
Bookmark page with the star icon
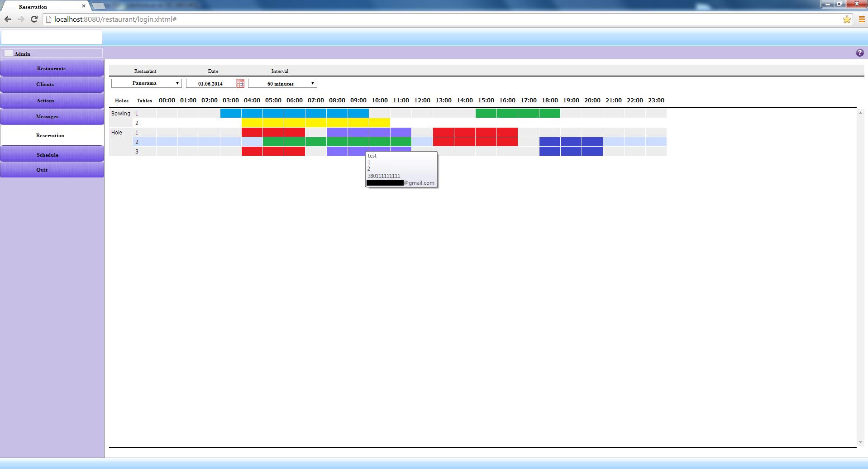[x=847, y=19]
